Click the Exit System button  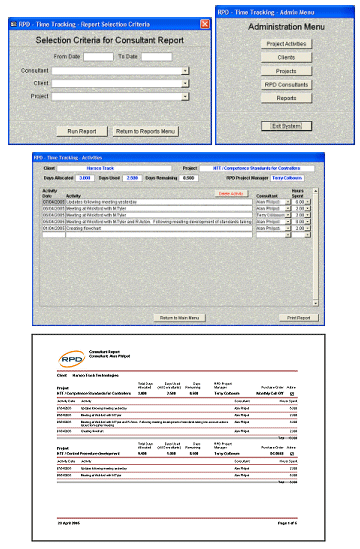pyautogui.click(x=286, y=126)
